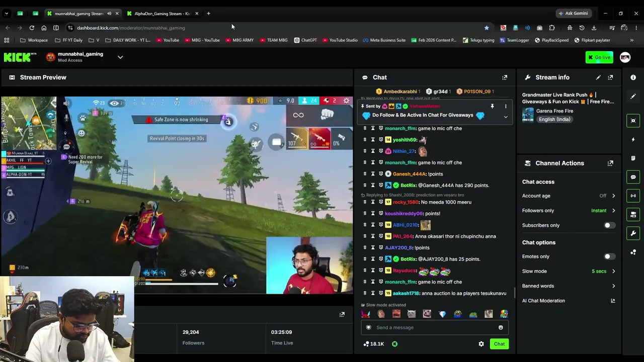The height and width of the screenshot is (362, 644).
Task: Click the browser address bar
Action: [x=277, y=28]
